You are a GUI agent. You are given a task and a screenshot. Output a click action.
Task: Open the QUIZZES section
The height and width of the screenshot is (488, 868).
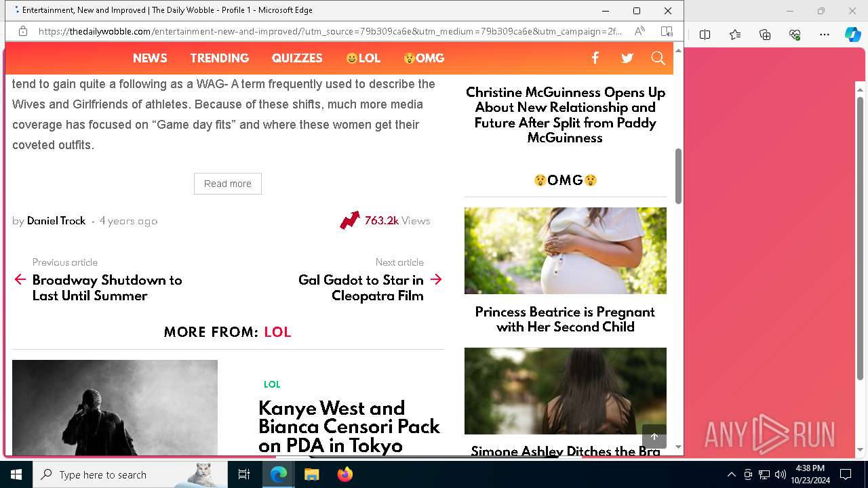[297, 58]
